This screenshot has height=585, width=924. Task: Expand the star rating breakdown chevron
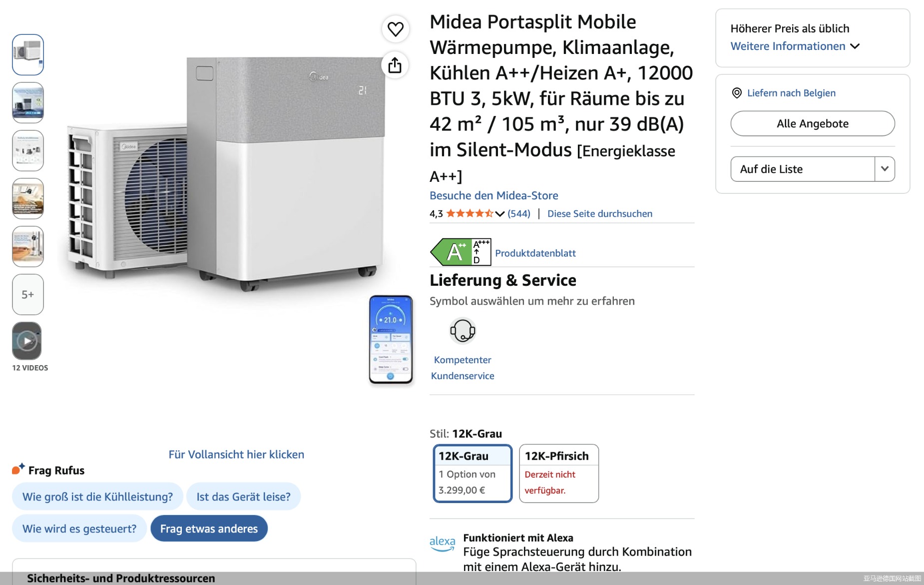[x=500, y=214]
